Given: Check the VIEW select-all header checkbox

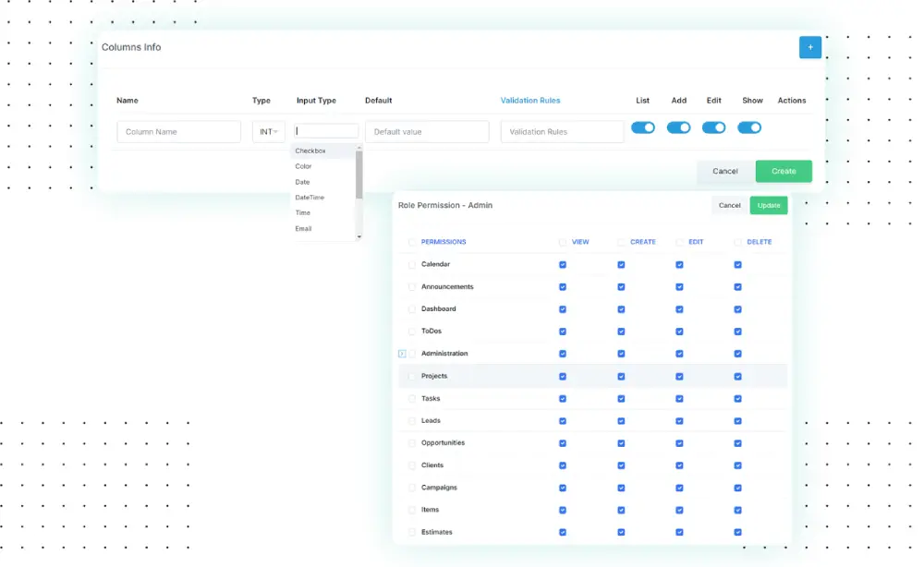Looking at the screenshot, I should pos(563,243).
